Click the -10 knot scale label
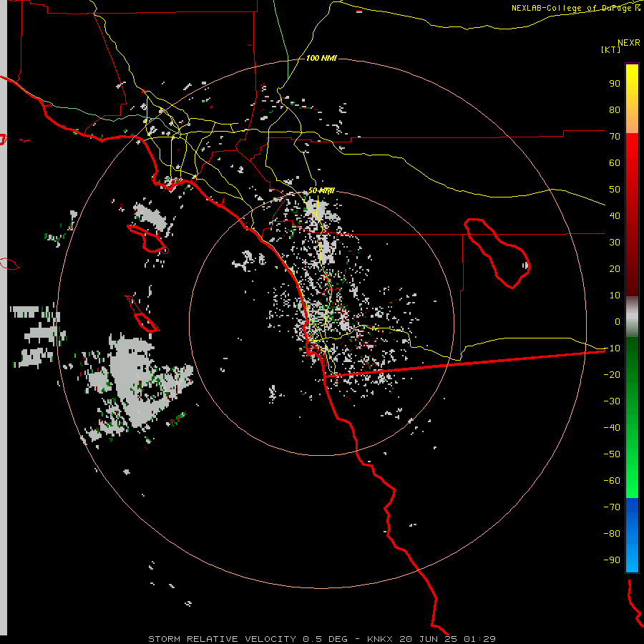The image size is (644, 644). (612, 348)
